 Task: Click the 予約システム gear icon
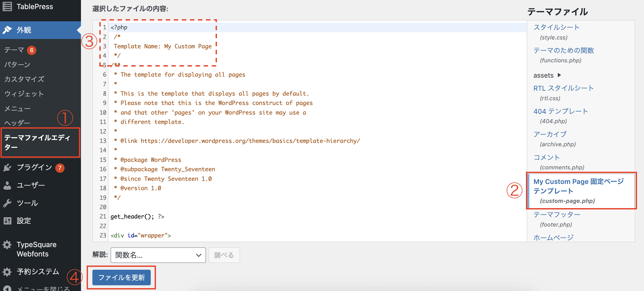click(7, 272)
